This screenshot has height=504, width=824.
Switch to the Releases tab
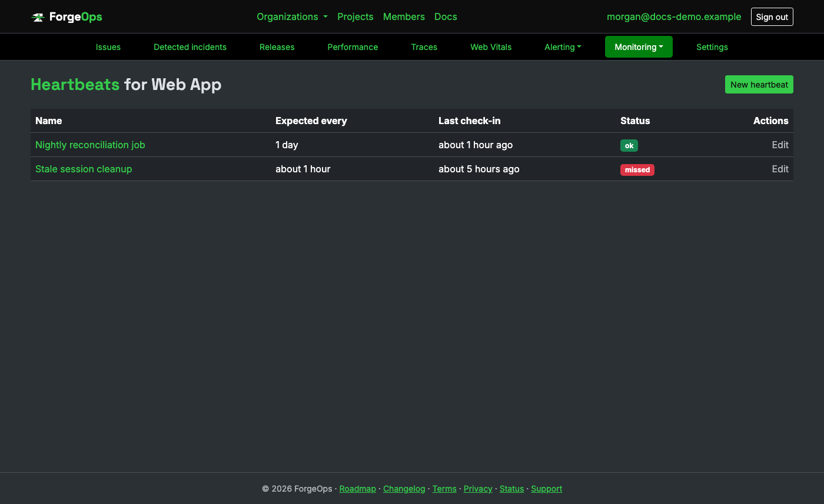click(x=277, y=47)
